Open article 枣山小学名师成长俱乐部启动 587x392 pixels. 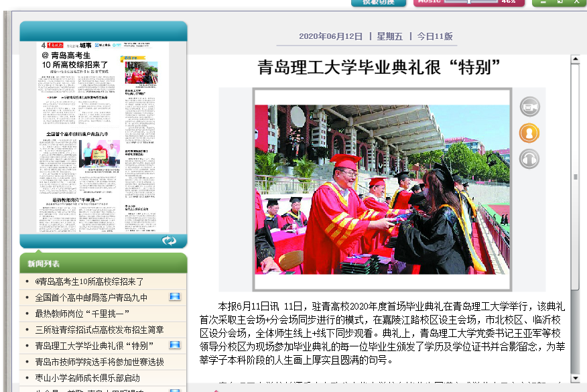tap(87, 378)
